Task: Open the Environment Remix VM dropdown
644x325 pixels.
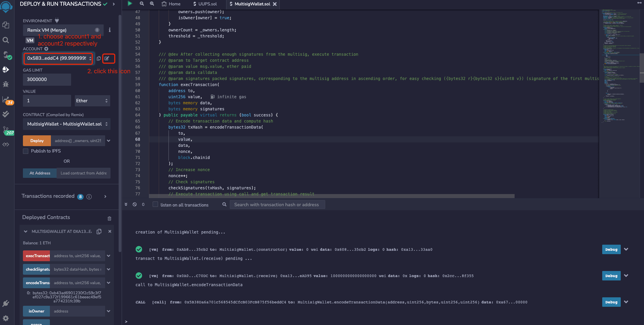Action: (x=63, y=30)
